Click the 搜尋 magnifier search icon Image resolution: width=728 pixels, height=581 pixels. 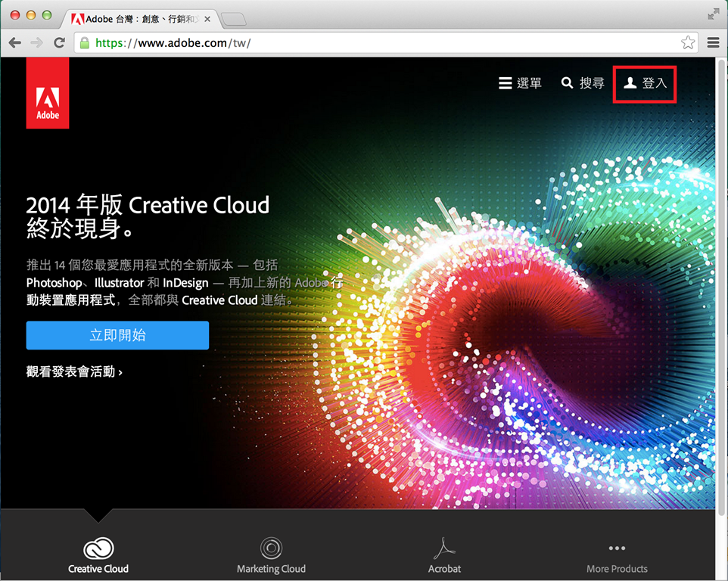[x=567, y=83]
